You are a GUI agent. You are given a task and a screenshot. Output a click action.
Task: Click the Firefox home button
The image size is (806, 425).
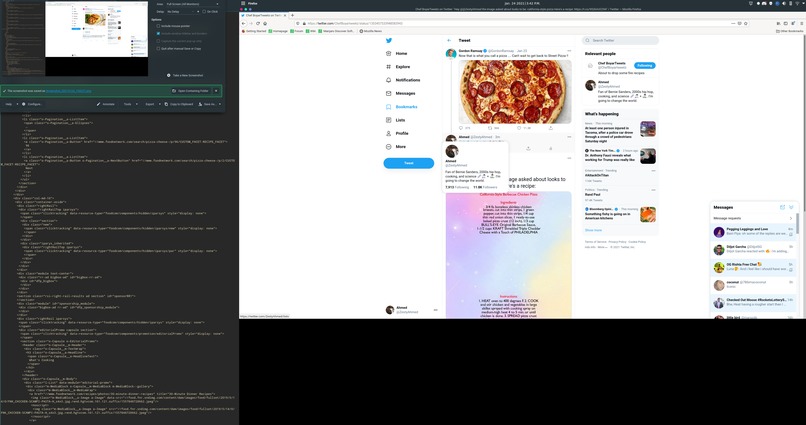click(x=265, y=23)
